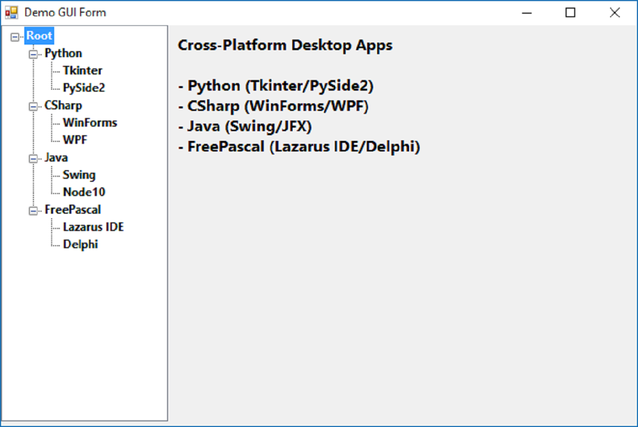
Task: Click the Java (Swing/JFX) line
Action: click(245, 127)
